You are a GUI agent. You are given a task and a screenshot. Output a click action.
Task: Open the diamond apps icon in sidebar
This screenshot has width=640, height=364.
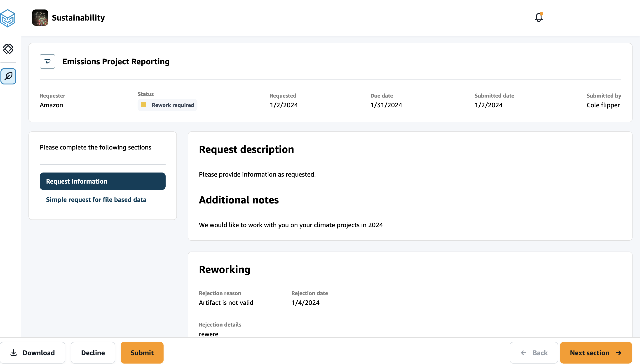tap(8, 49)
